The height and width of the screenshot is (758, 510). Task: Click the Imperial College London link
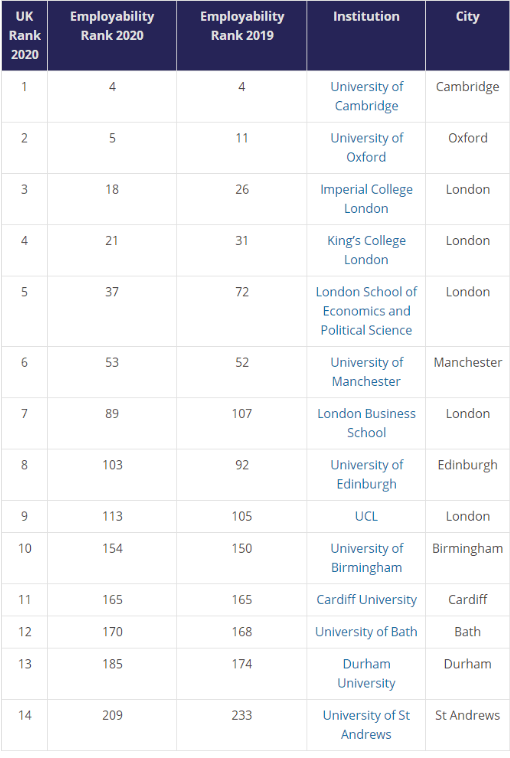(x=366, y=199)
